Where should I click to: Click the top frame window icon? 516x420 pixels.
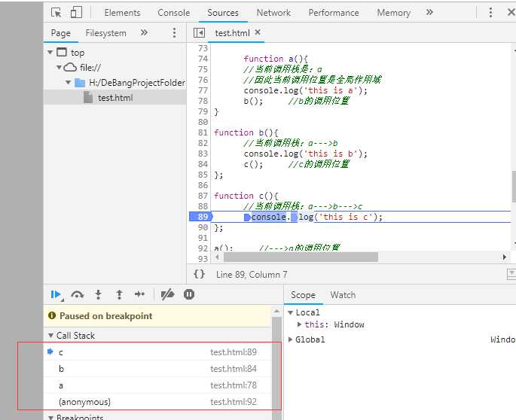(x=62, y=52)
